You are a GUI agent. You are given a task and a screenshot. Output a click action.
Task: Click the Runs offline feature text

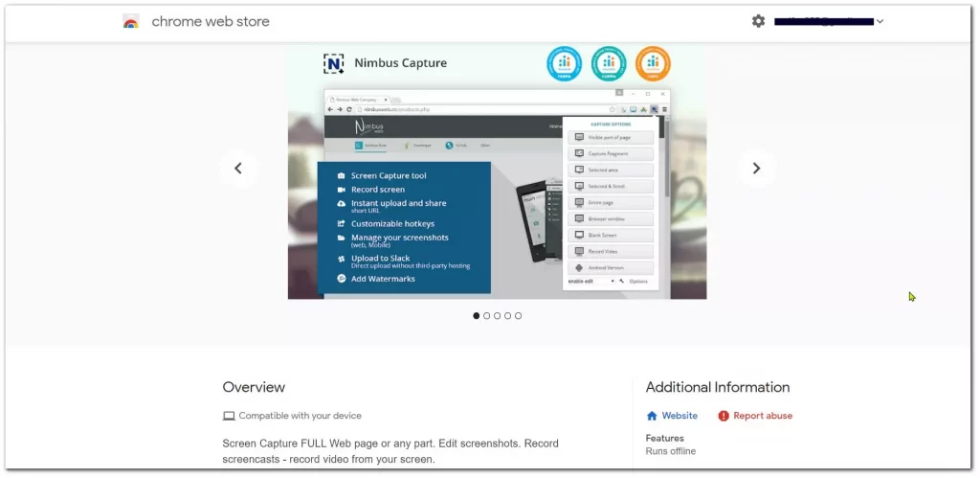tap(671, 451)
